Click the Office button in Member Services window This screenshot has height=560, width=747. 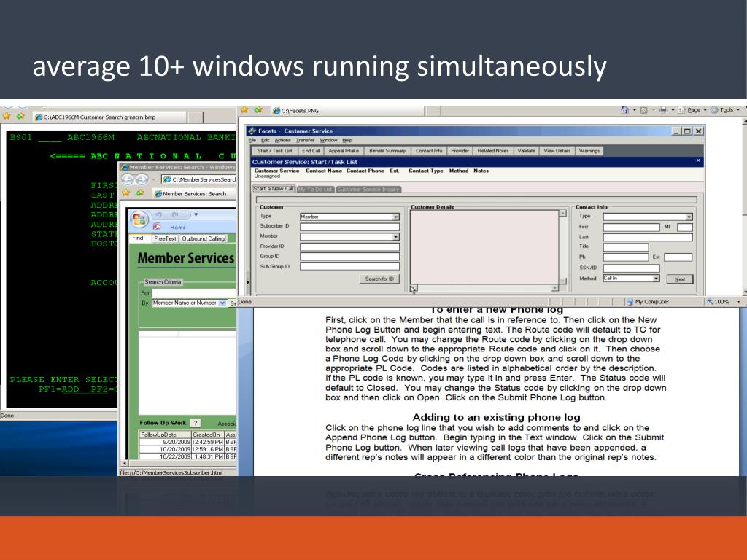pyautogui.click(x=139, y=219)
